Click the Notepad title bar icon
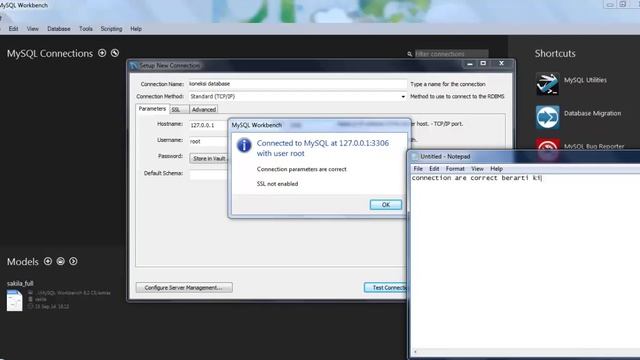 pos(415,156)
